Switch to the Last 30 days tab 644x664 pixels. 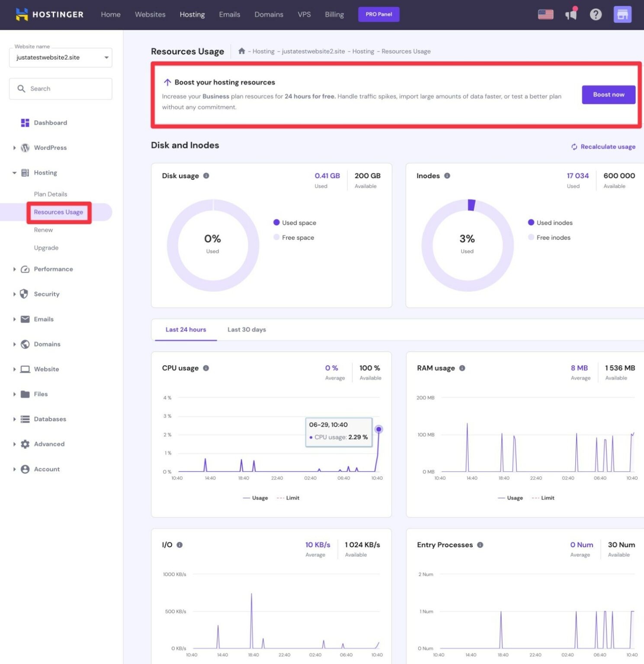(247, 329)
